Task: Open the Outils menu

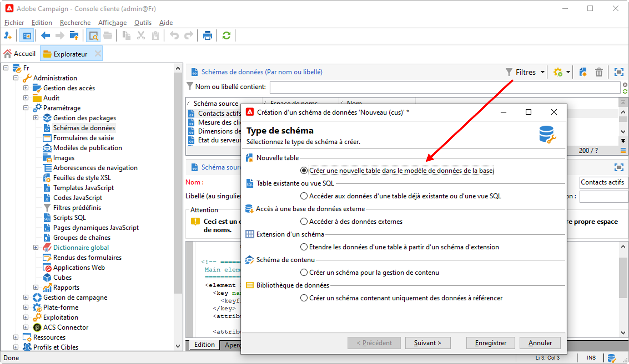Action: tap(143, 22)
